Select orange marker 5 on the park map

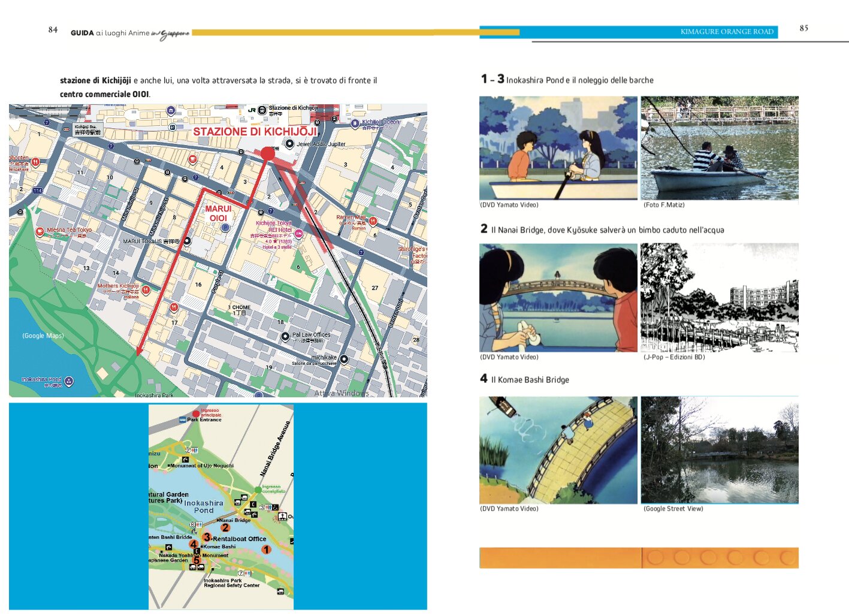pos(195,561)
